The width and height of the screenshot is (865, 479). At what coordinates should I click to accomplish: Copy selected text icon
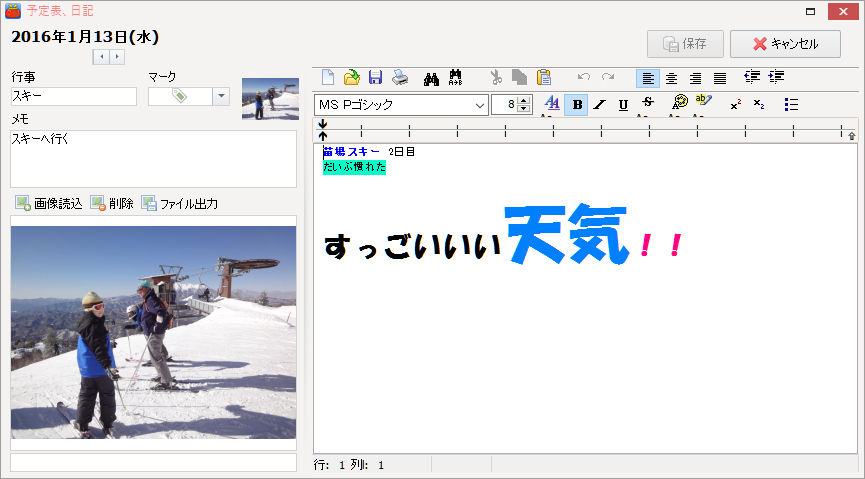click(x=519, y=77)
